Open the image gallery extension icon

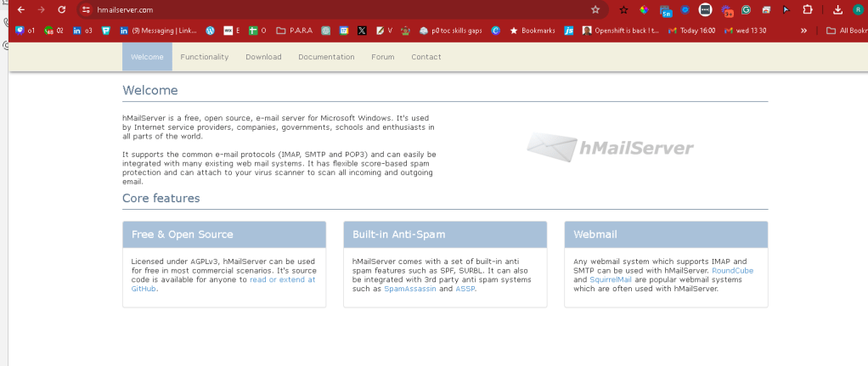(x=766, y=9)
